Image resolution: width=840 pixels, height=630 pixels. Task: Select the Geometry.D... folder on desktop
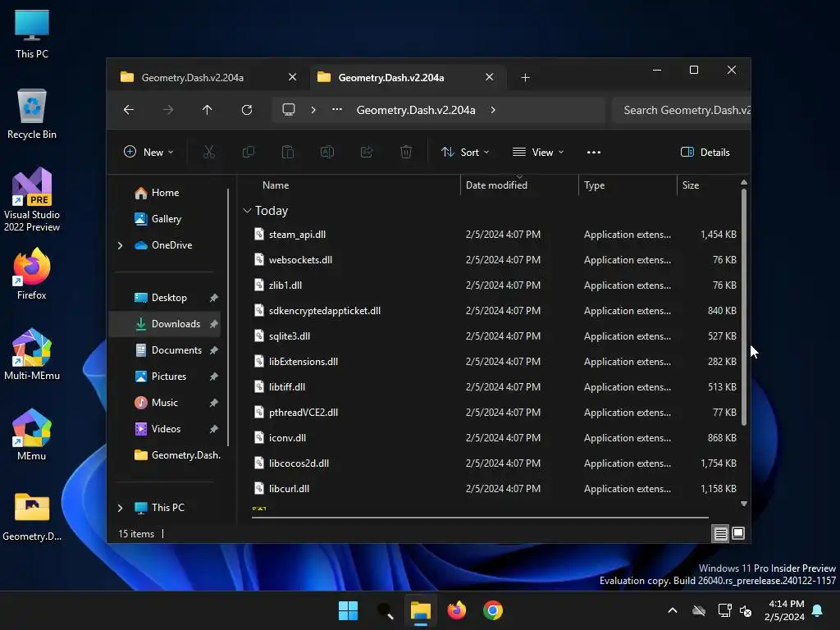32,515
